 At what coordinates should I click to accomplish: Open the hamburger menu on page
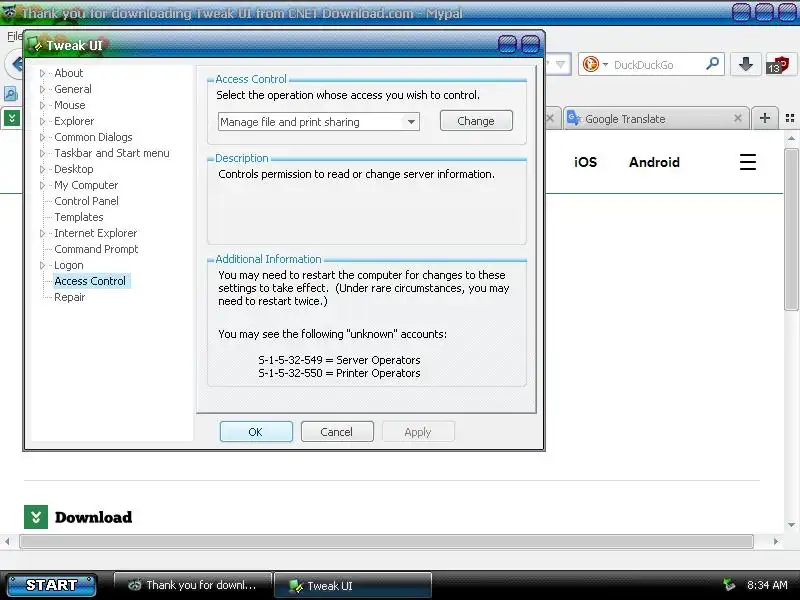(747, 162)
